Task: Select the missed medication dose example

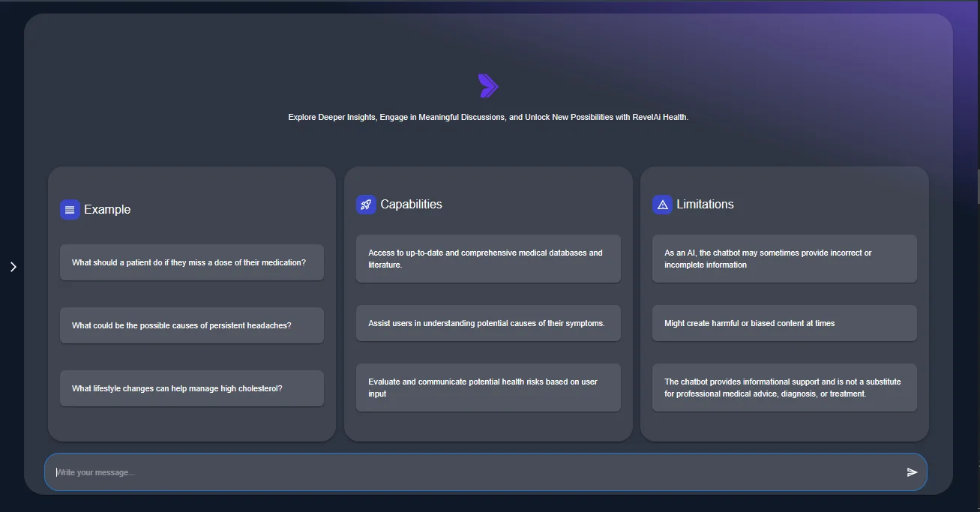Action: [192, 262]
